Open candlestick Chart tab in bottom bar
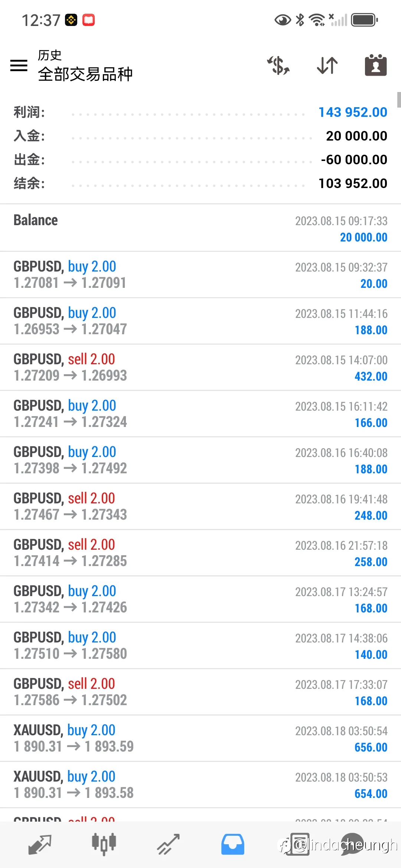 [x=104, y=845]
